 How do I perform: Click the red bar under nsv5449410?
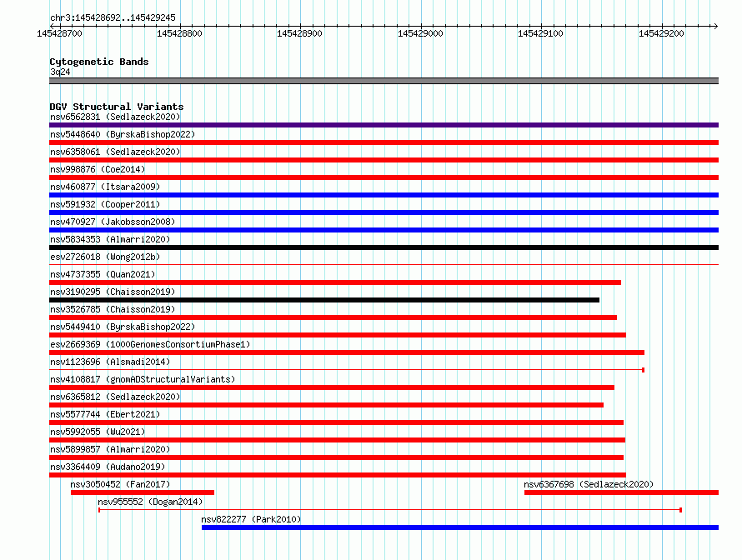338,335
